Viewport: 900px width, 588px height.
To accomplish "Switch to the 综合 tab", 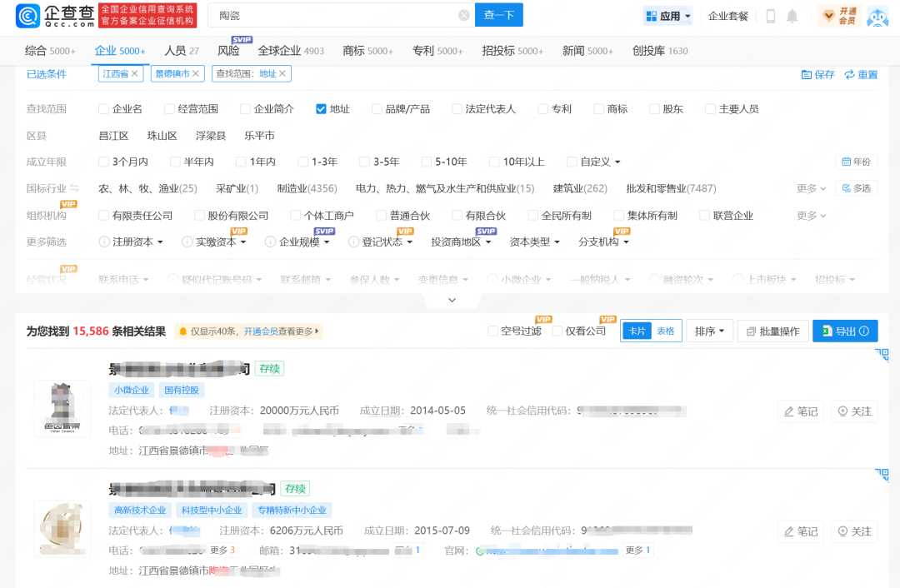I will 50,51.
